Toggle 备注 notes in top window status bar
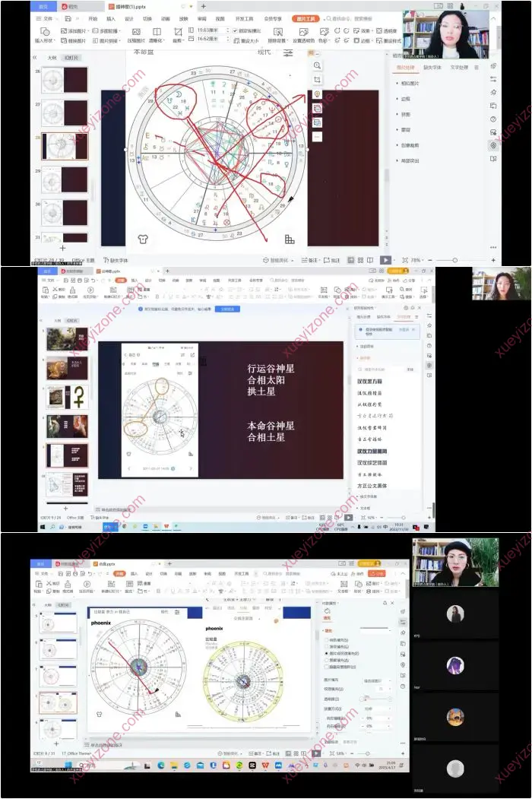This screenshot has height=799, width=532. [x=310, y=260]
